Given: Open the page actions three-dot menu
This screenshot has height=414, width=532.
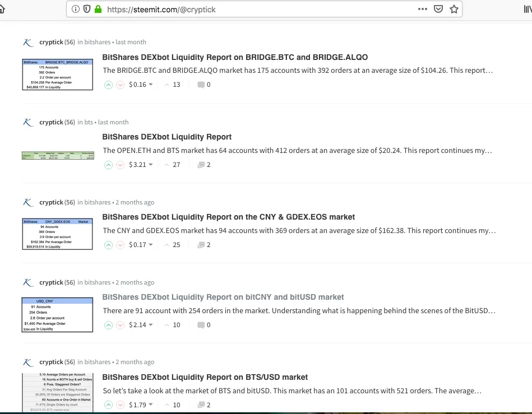Looking at the screenshot, I should pyautogui.click(x=423, y=9).
